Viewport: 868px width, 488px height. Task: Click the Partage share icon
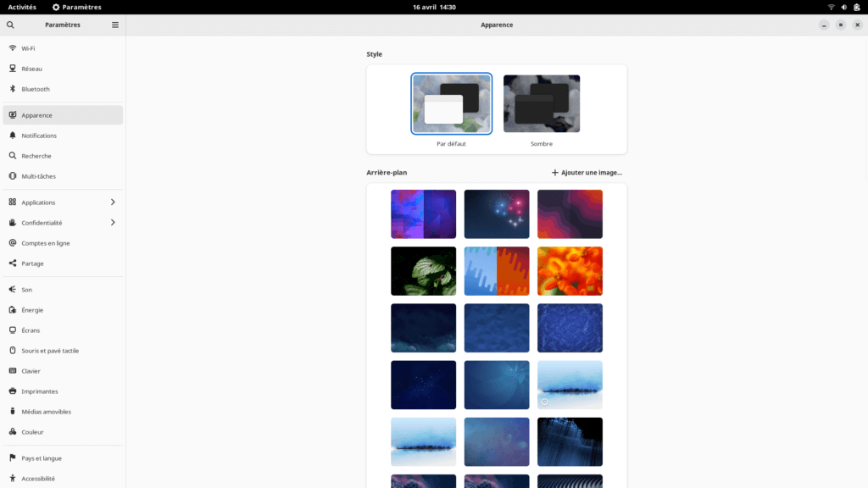[x=13, y=263]
